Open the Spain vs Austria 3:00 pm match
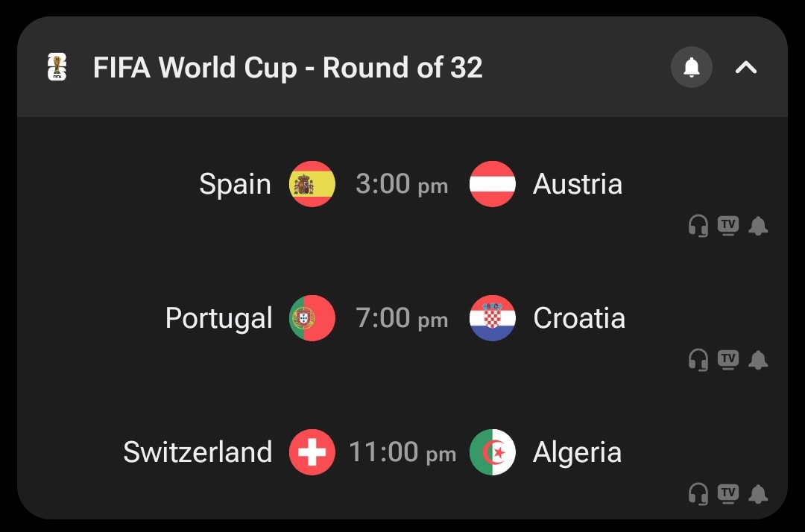 tap(402, 184)
